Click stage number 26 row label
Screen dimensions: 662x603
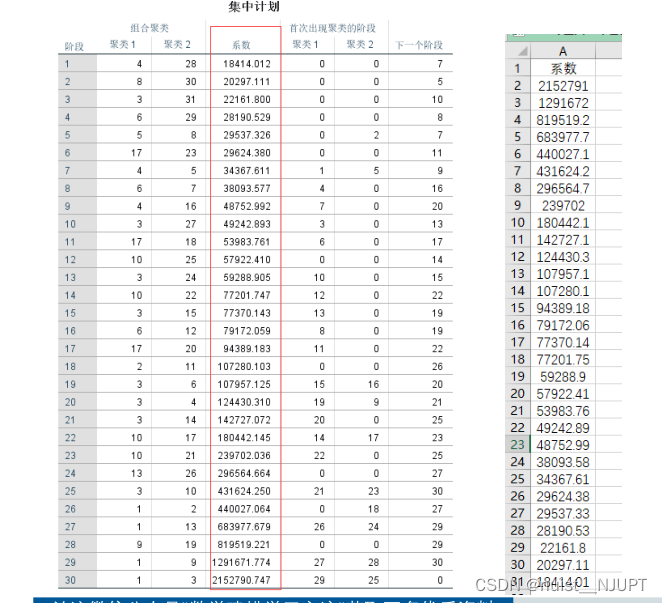point(70,509)
